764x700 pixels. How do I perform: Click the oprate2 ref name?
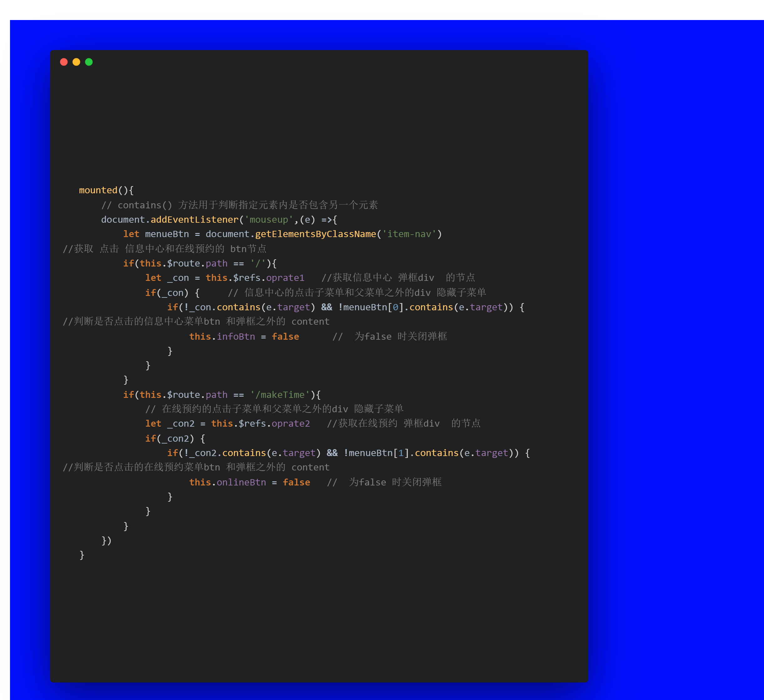point(291,424)
